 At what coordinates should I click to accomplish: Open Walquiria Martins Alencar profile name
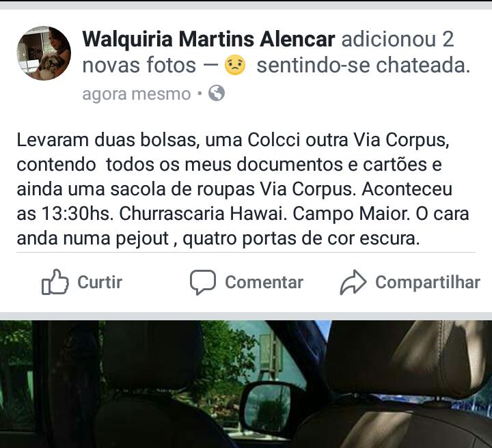[x=208, y=40]
